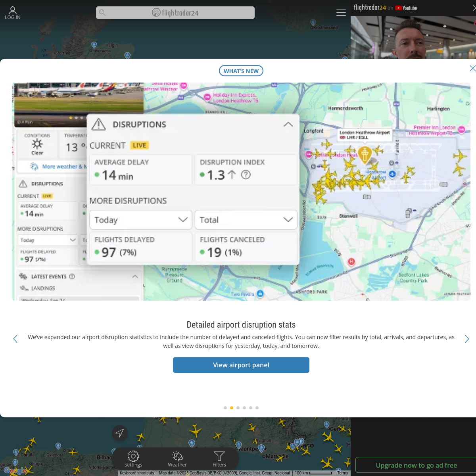Collapse the LATEST EVENTS section
This screenshot has height=476, width=476.
135,276
